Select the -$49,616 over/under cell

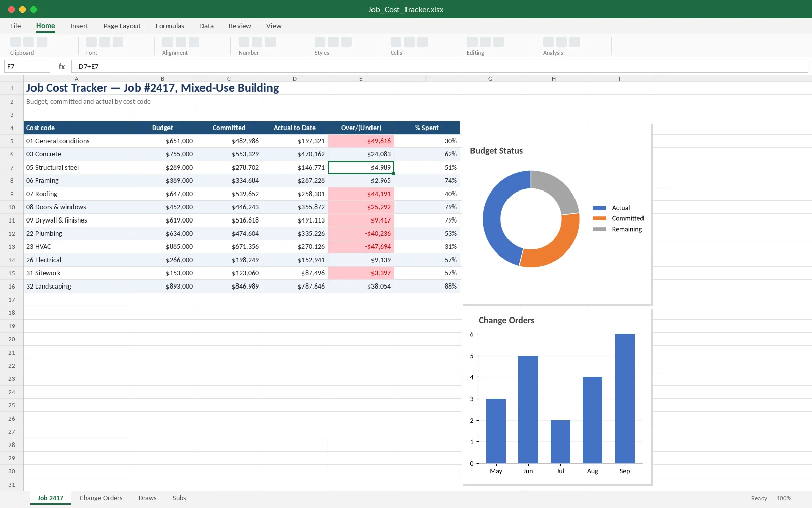[x=361, y=141]
